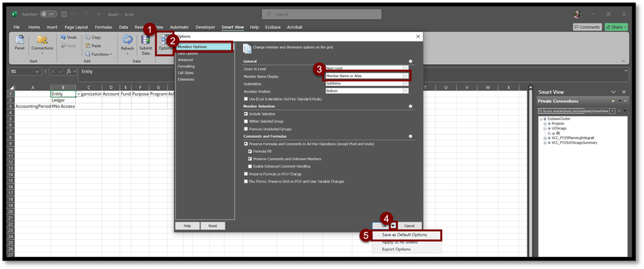Viewport: 644px width, 269px height.
Task: Click the General section info icon
Action: 411,61
